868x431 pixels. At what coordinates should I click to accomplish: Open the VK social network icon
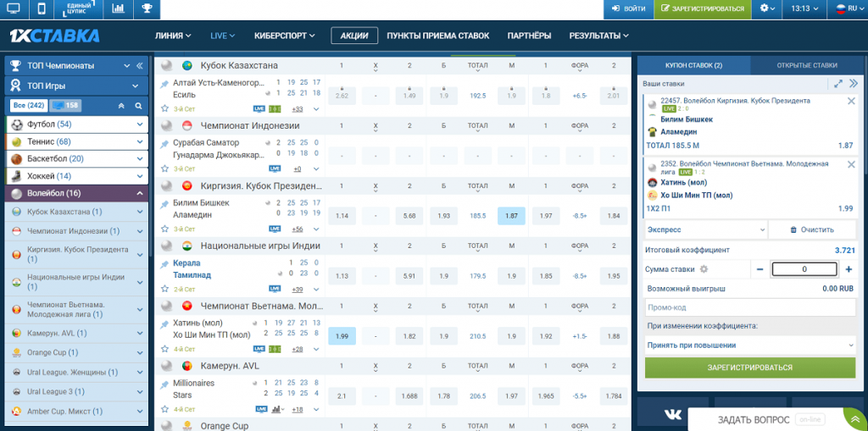(672, 414)
